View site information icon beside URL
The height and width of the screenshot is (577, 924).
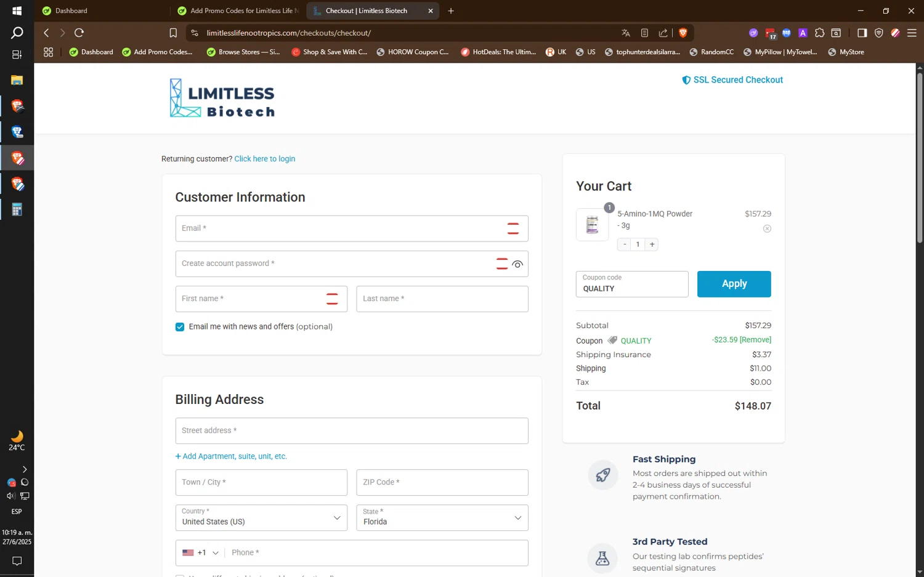(x=194, y=33)
